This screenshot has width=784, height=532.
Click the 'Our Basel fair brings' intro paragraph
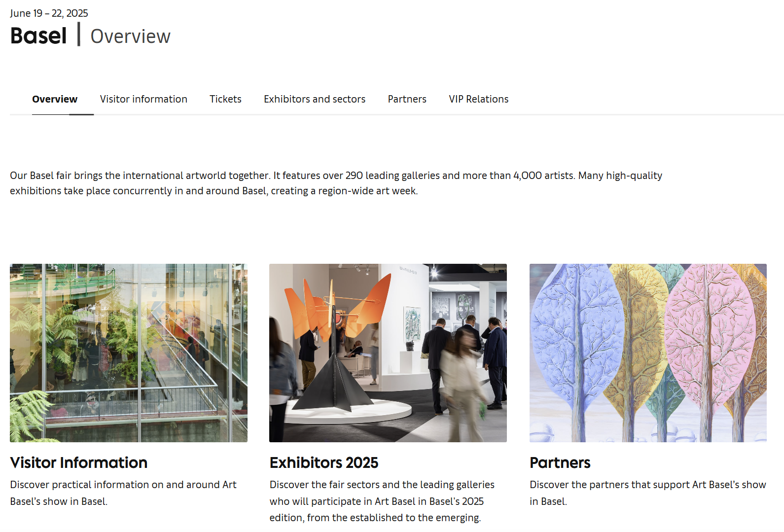336,183
